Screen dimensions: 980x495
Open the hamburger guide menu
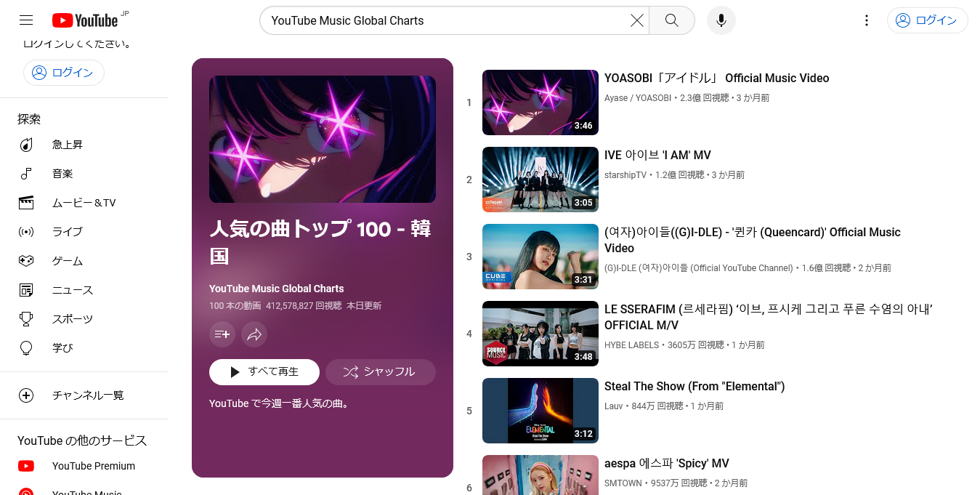(x=26, y=20)
